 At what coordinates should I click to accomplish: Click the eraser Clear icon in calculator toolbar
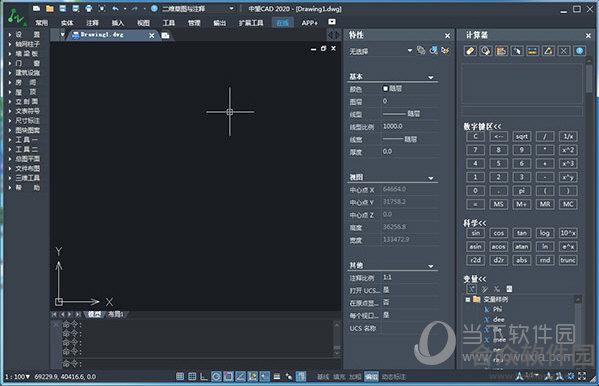(471, 51)
